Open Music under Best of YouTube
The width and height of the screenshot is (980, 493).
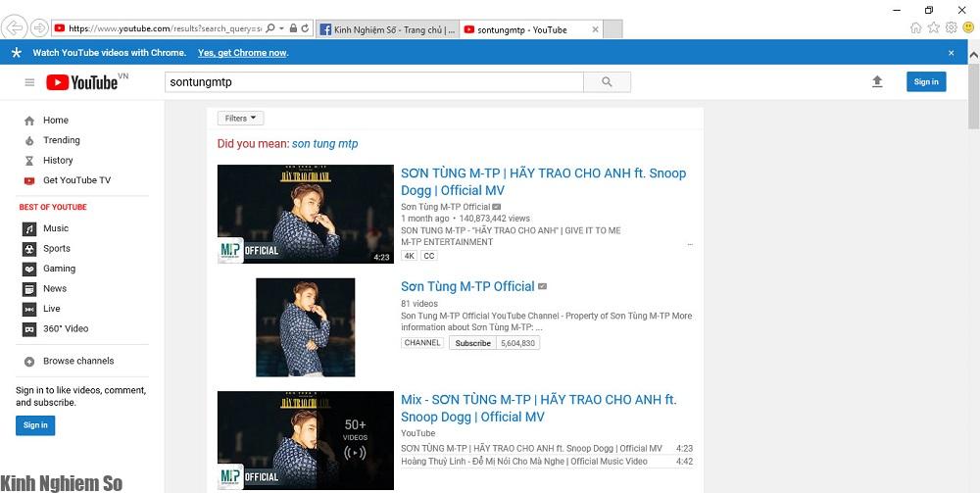click(x=56, y=228)
